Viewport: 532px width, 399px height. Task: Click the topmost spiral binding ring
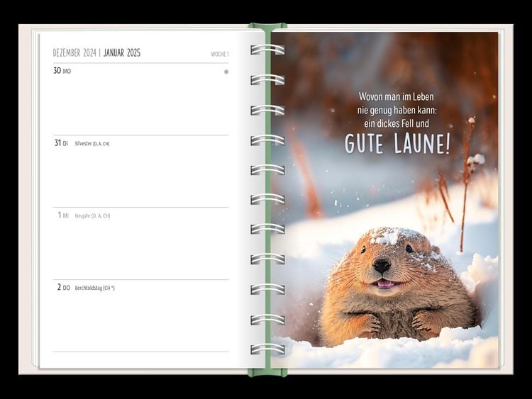coord(267,50)
